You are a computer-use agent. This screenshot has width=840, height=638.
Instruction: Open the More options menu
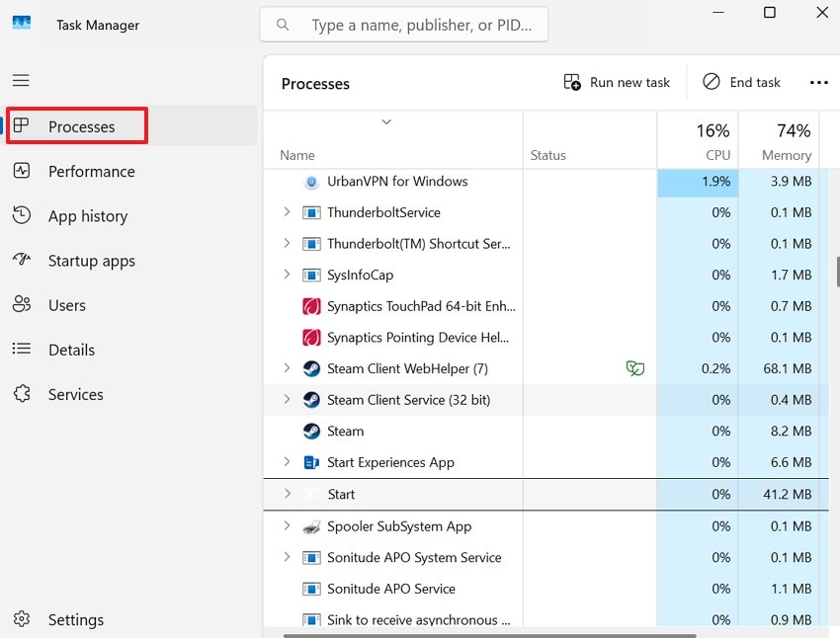818,82
